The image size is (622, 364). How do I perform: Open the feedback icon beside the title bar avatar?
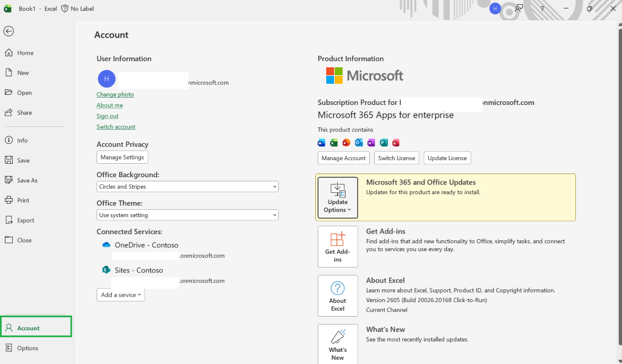point(519,8)
